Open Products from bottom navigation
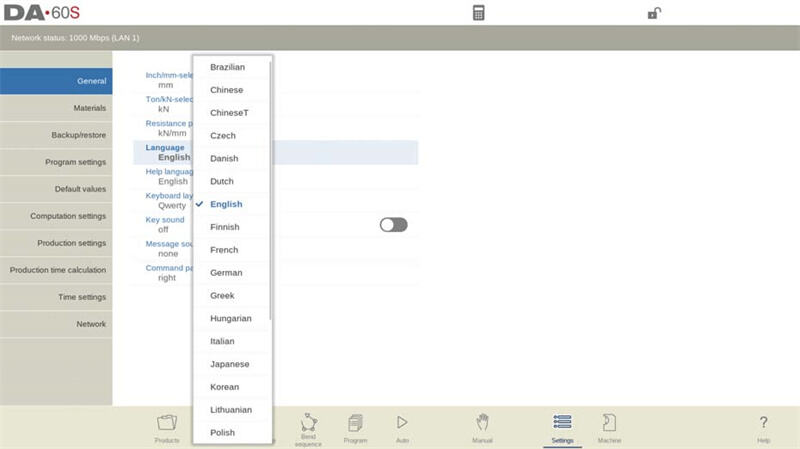 167,427
